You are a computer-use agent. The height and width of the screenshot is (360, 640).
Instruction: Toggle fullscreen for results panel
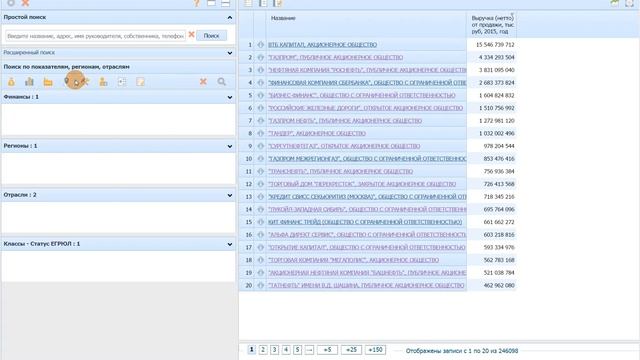coord(629,3)
